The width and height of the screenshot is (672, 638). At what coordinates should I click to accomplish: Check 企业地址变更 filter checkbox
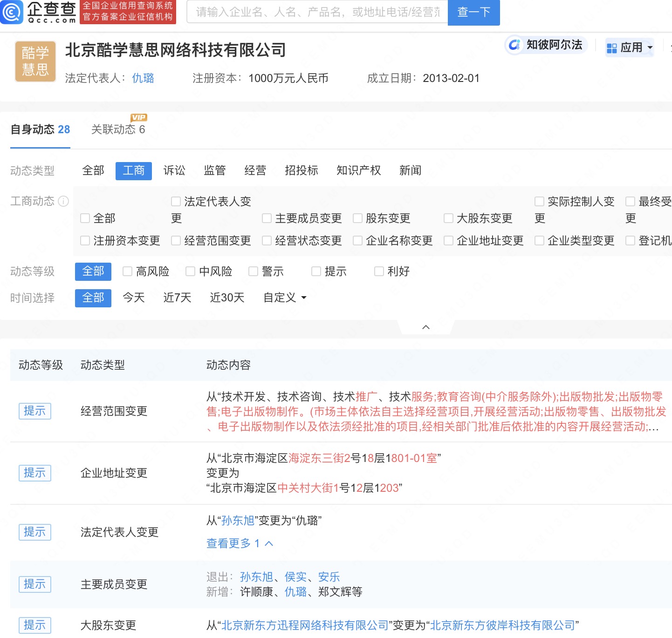click(449, 241)
